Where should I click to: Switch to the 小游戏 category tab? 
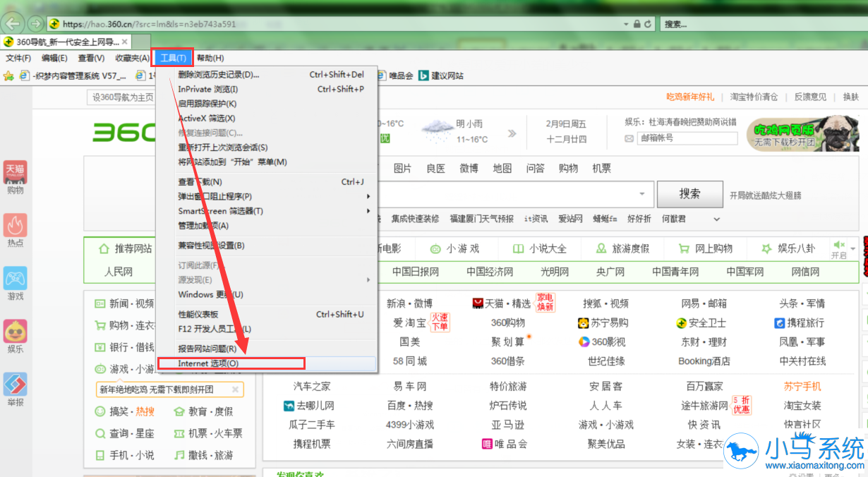(454, 248)
